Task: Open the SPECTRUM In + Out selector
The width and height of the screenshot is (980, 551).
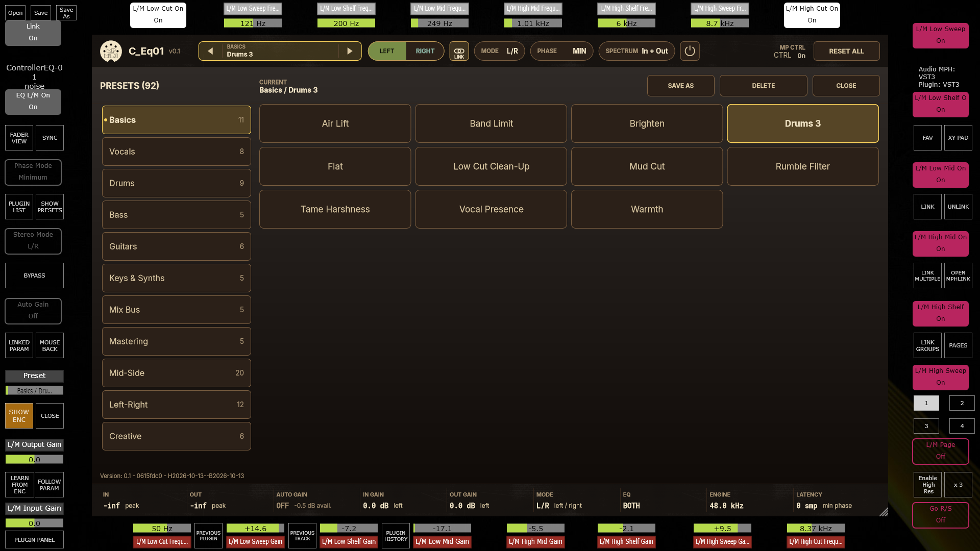Action: [636, 51]
